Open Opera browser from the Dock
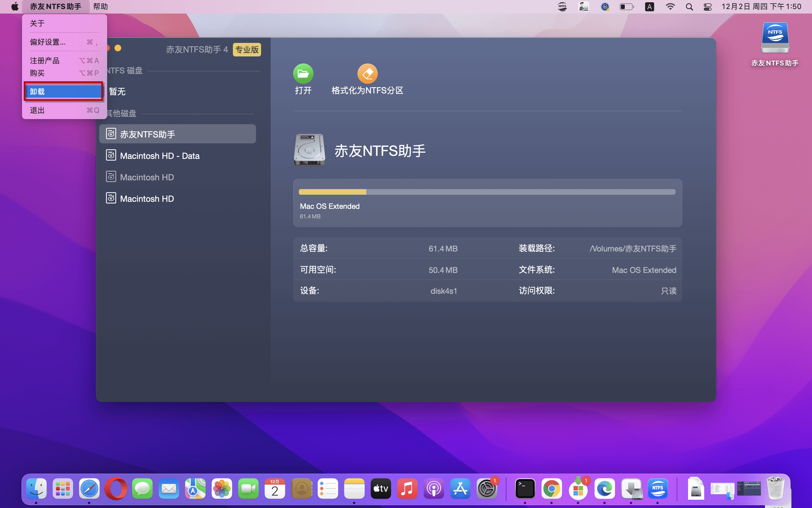Screen dimensions: 812x508 pyautogui.click(x=116, y=488)
